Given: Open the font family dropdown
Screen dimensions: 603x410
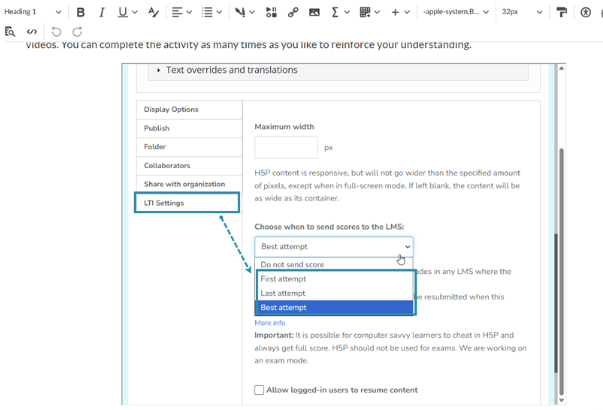Looking at the screenshot, I should click(x=456, y=12).
